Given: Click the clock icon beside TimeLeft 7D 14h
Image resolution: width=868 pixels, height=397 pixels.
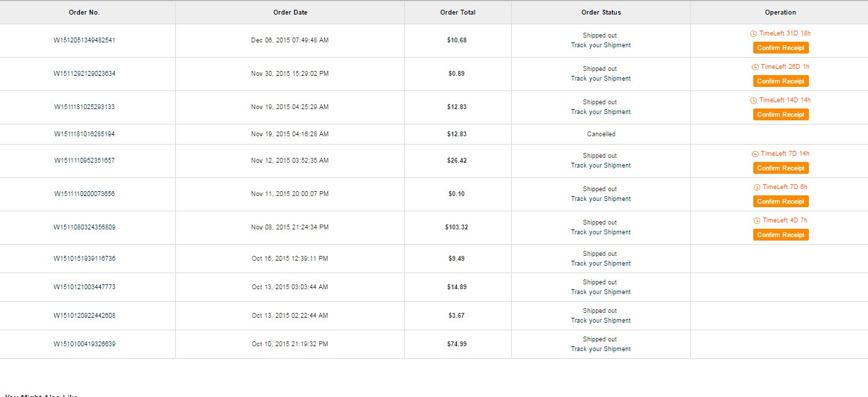Looking at the screenshot, I should 755,154.
